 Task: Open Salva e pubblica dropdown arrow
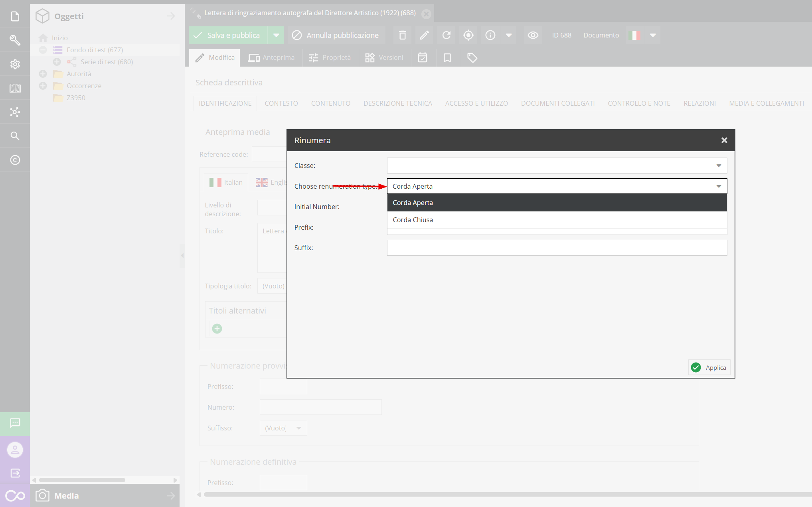(276, 36)
